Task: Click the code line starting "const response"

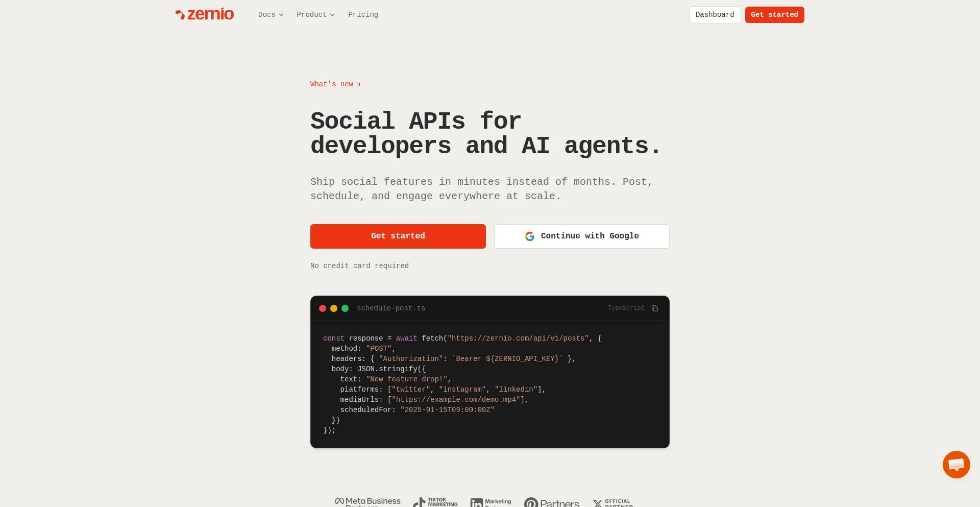Action: click(462, 339)
